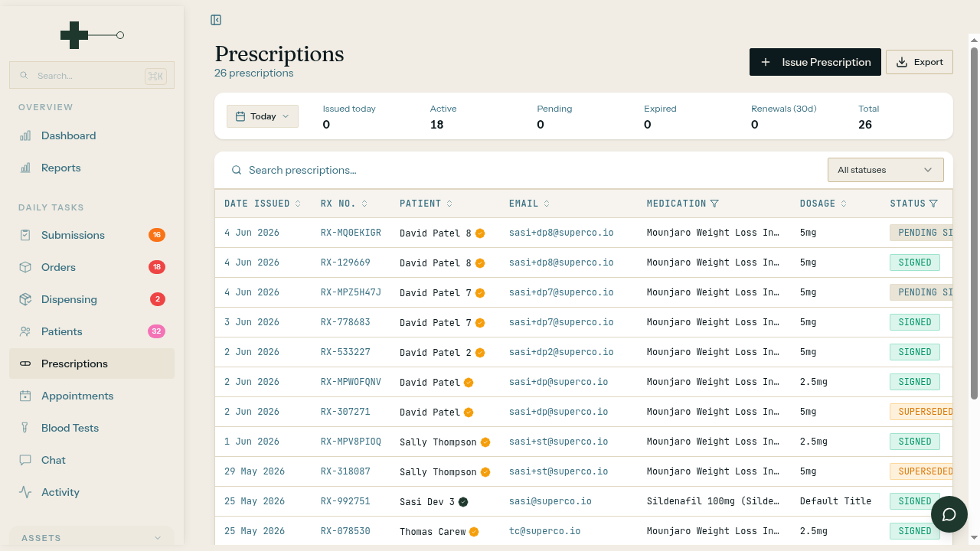Image resolution: width=980 pixels, height=551 pixels.
Task: Open prescription RX-MPWOFQNV
Action: click(351, 382)
